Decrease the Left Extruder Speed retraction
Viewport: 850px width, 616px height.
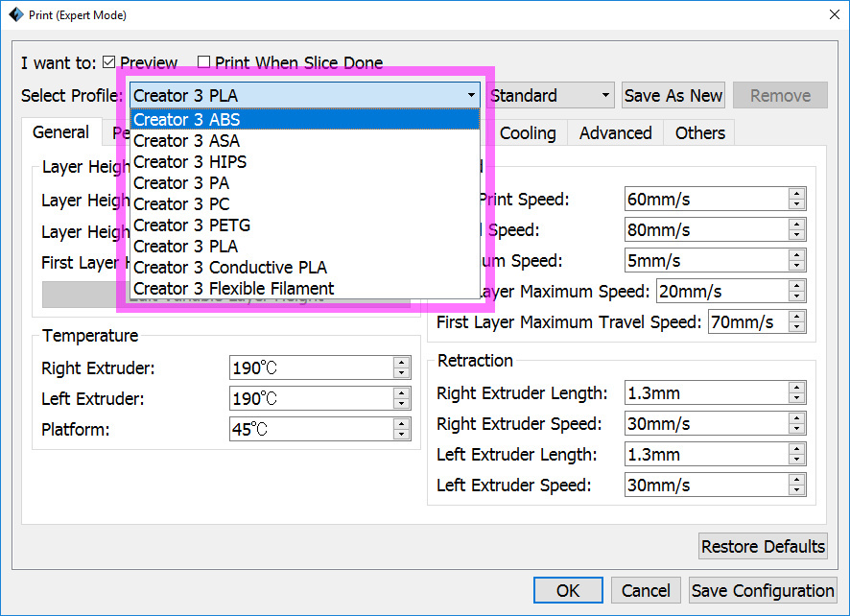(797, 490)
